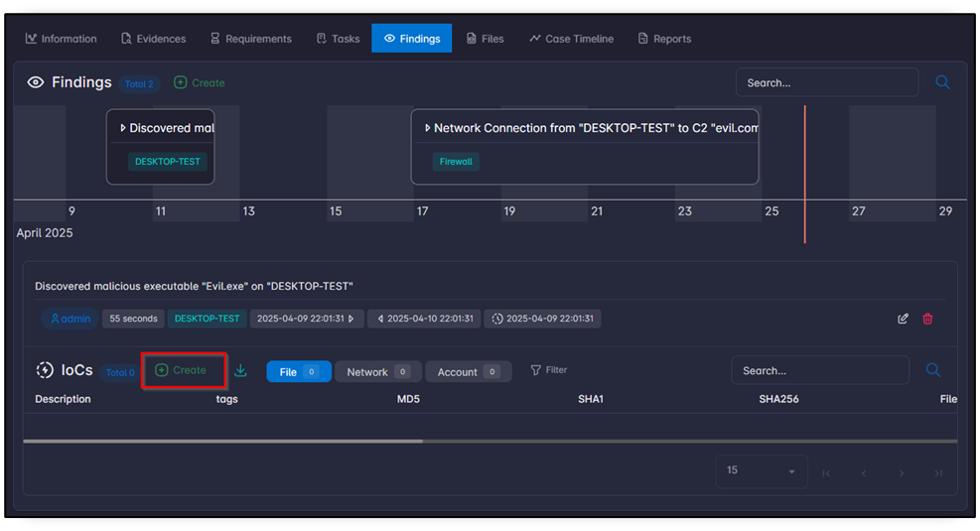Open the Information tab
The height and width of the screenshot is (531, 980).
[x=61, y=39]
